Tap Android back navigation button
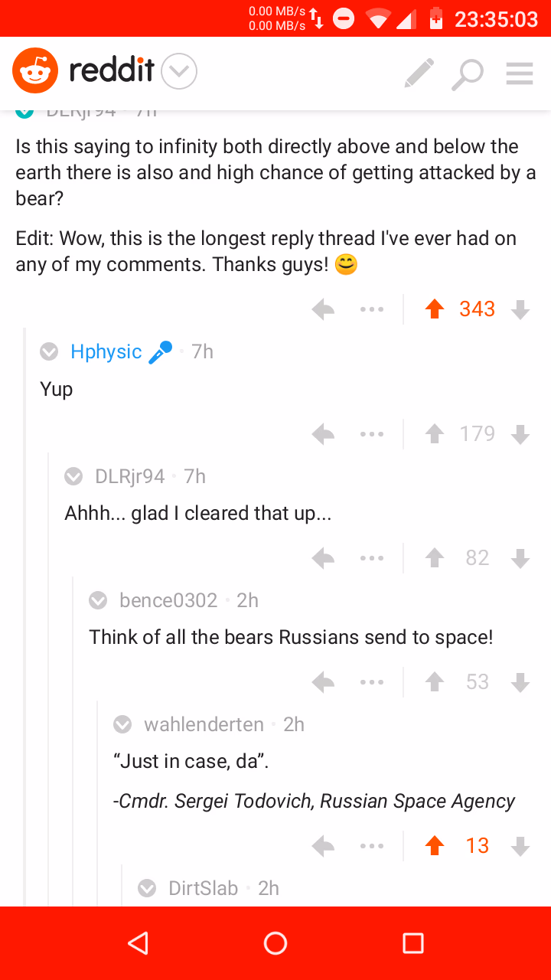The height and width of the screenshot is (980, 551). [138, 943]
